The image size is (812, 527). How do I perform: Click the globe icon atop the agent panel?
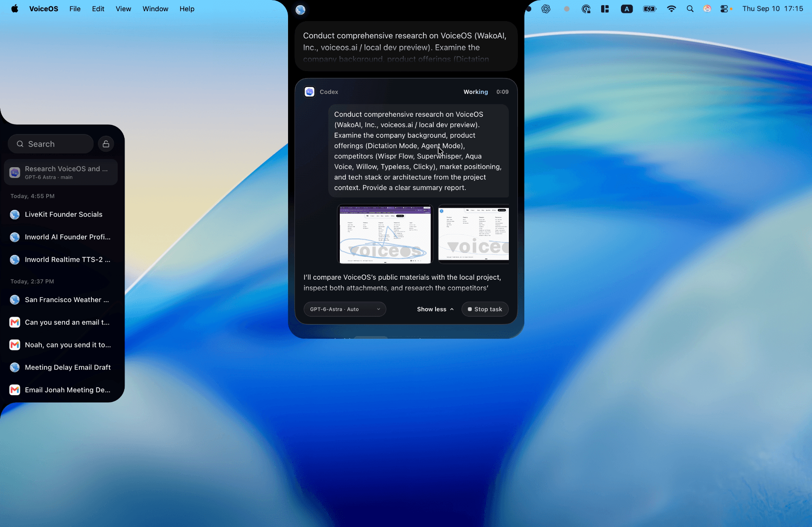click(301, 9)
